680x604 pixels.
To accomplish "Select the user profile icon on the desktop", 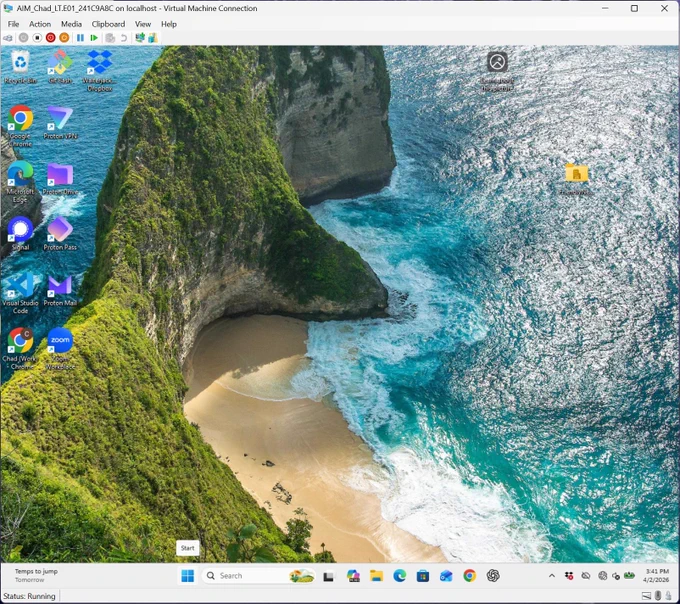I will click(497, 71).
